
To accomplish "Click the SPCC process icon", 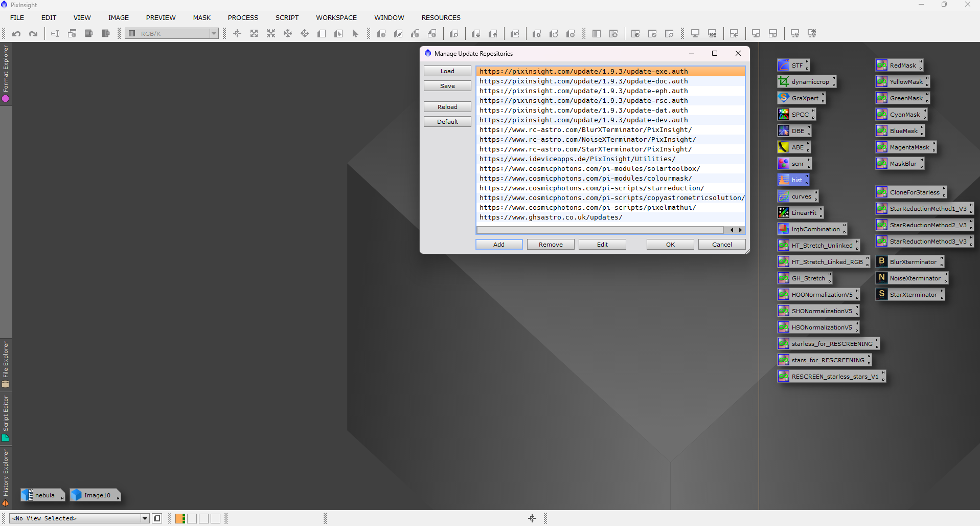I will click(x=796, y=115).
